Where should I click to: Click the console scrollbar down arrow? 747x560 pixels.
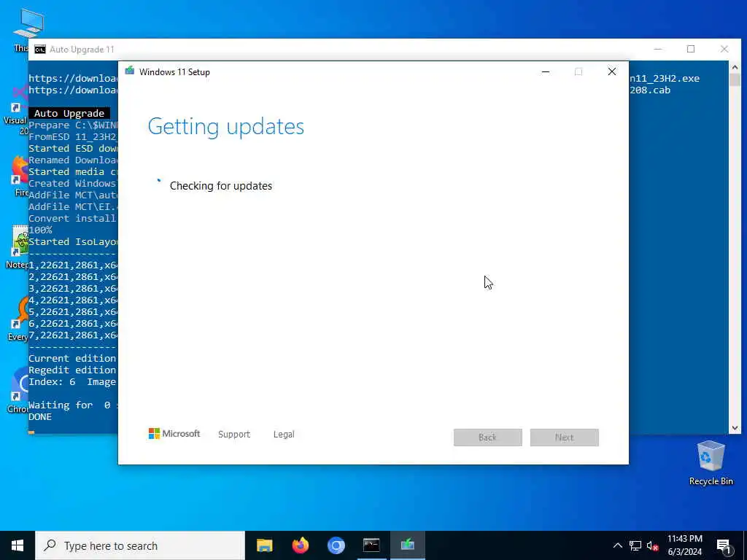tap(735, 428)
